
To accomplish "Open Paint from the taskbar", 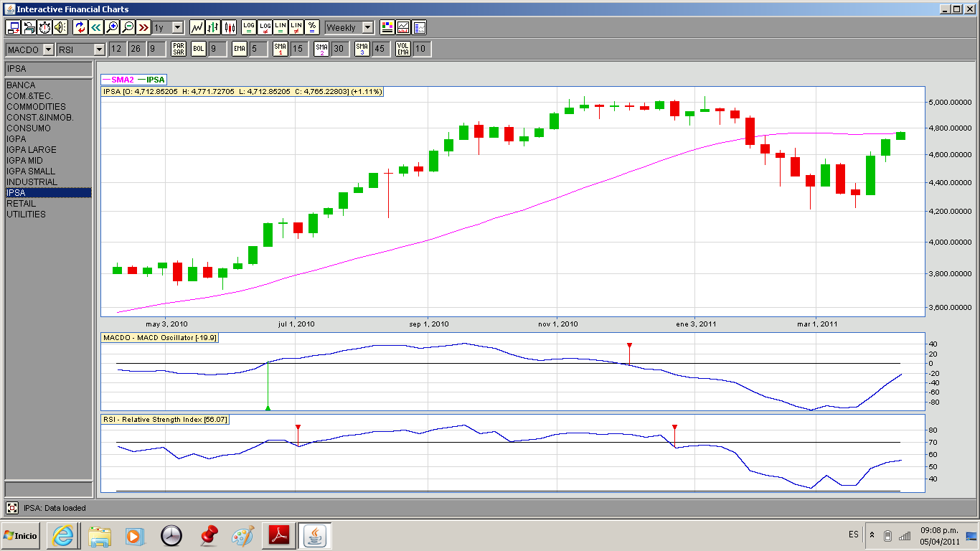I will (243, 536).
